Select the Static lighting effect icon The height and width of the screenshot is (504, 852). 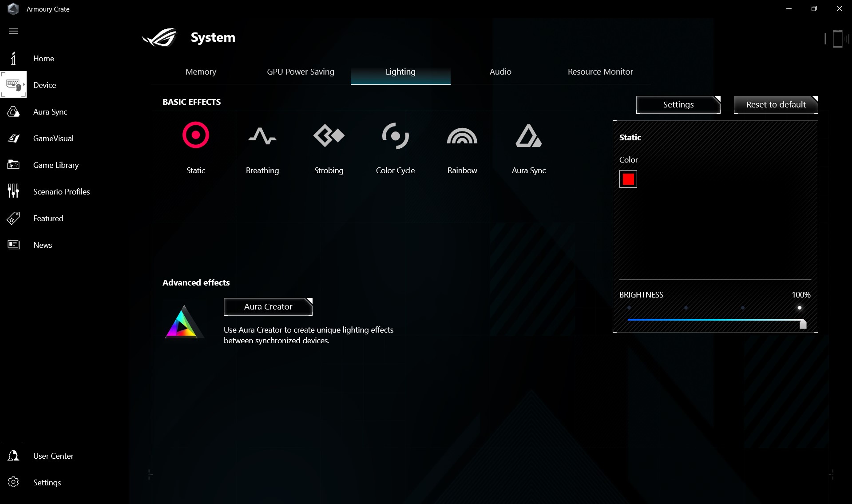pyautogui.click(x=195, y=135)
